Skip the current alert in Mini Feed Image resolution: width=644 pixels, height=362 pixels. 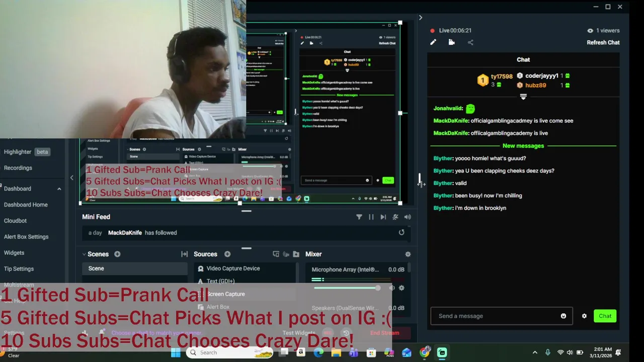(383, 217)
